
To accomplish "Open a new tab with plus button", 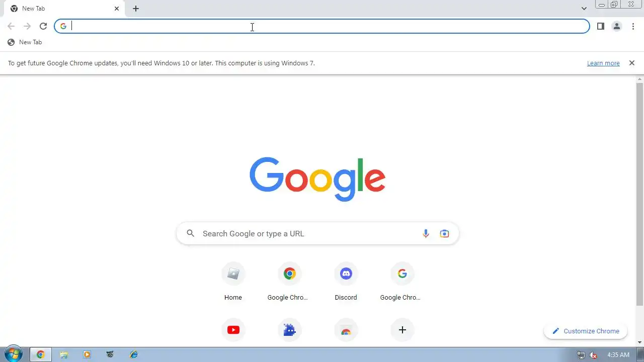I will coord(136,9).
